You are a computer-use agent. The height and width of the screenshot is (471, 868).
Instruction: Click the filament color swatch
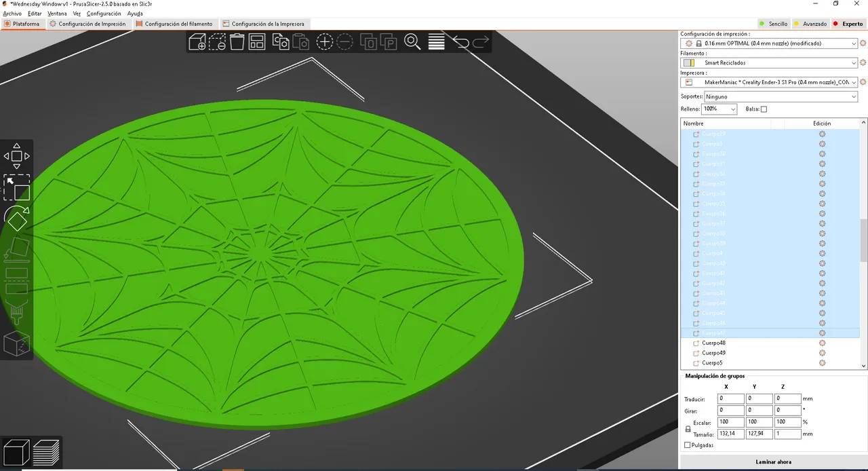click(x=688, y=62)
